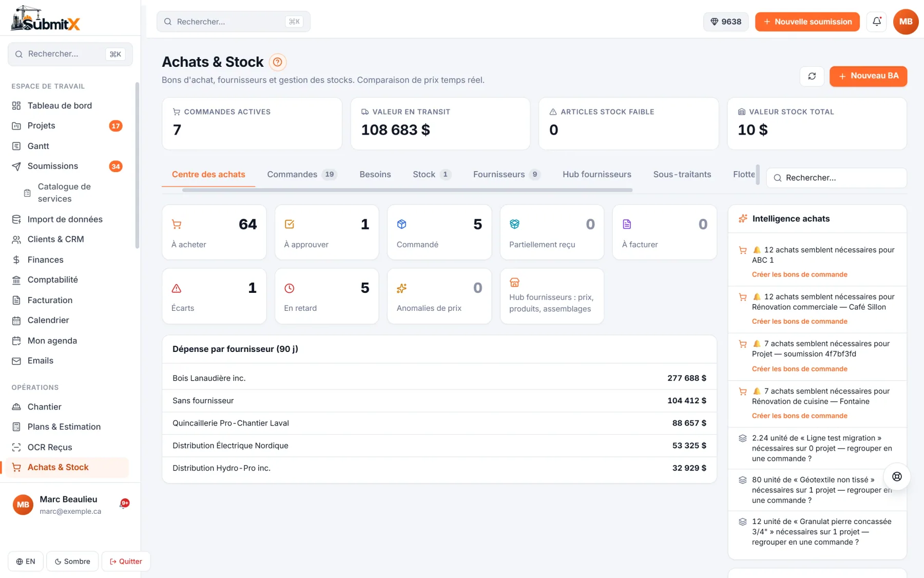Open Projets in the sidebar
Image resolution: width=924 pixels, height=578 pixels.
(x=67, y=126)
